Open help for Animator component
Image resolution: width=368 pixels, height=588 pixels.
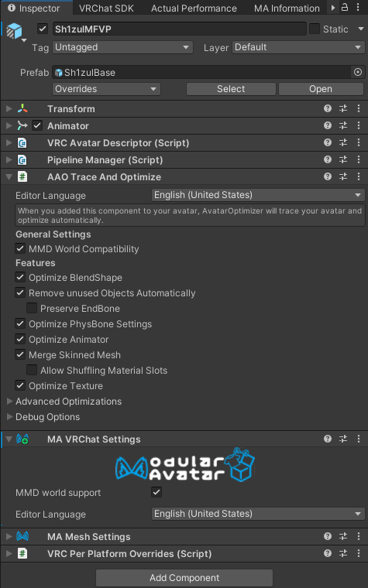(x=328, y=125)
